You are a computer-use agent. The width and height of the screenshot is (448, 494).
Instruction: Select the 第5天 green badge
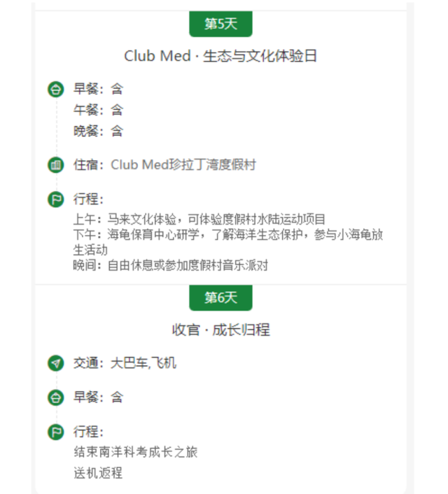coord(220,24)
